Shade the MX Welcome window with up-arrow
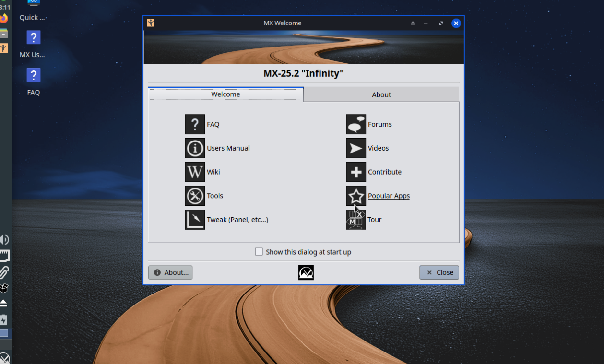Screen dimensions: 604x364 pyautogui.click(x=413, y=23)
